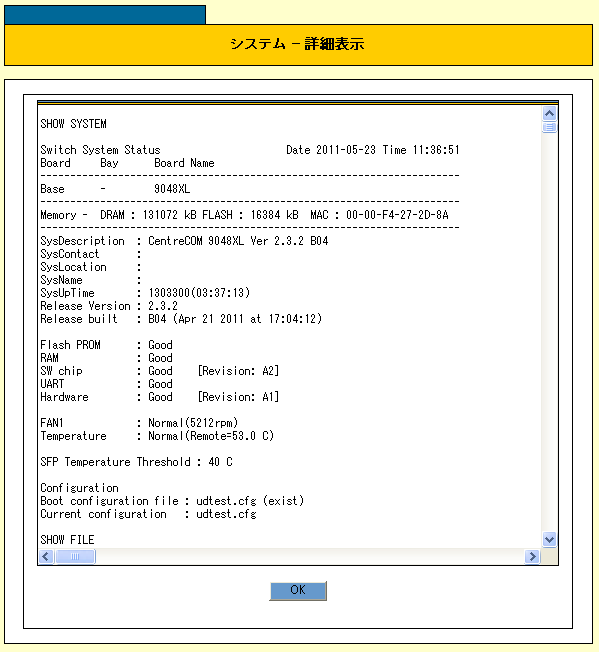The image size is (599, 652).
Task: Click the horizontal scrollbar thumb
Action: [75, 556]
